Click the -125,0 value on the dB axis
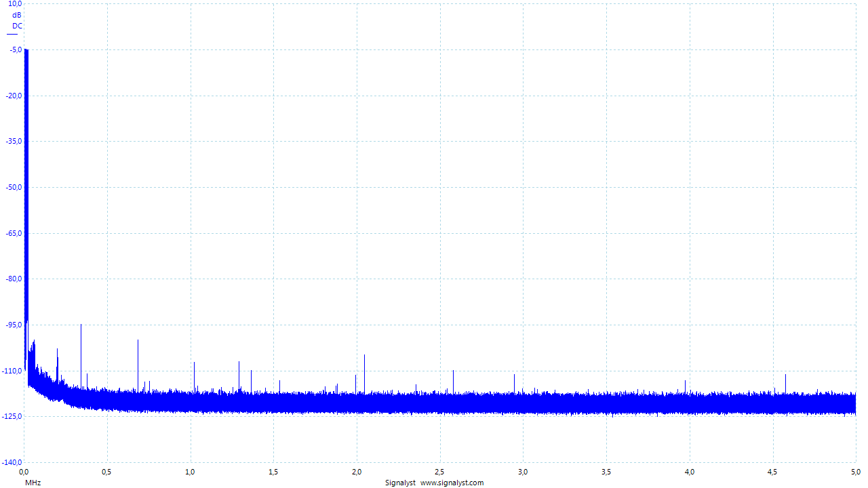868x488 pixels. pos(12,416)
